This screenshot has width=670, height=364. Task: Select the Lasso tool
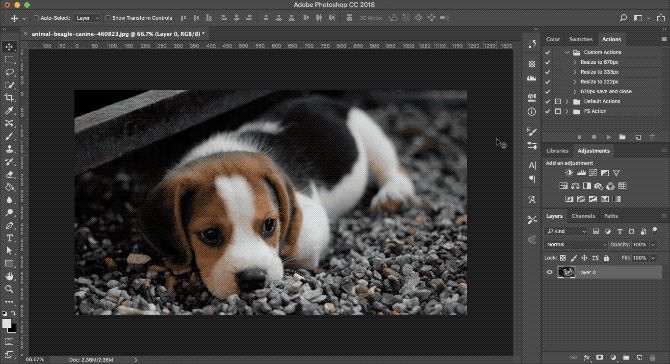[x=9, y=72]
